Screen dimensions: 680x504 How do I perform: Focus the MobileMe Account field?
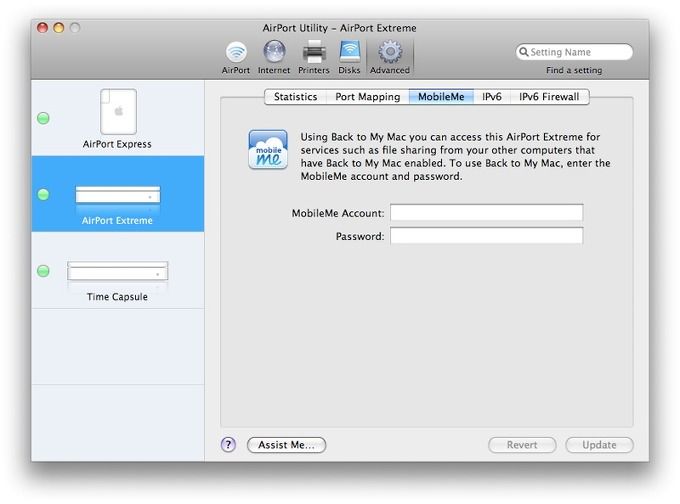[x=487, y=213]
